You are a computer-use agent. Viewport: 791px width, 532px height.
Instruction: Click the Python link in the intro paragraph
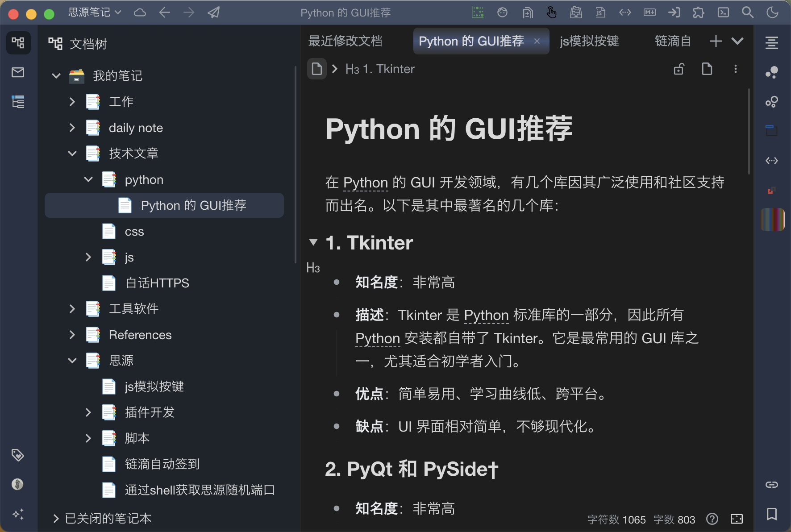tap(365, 183)
